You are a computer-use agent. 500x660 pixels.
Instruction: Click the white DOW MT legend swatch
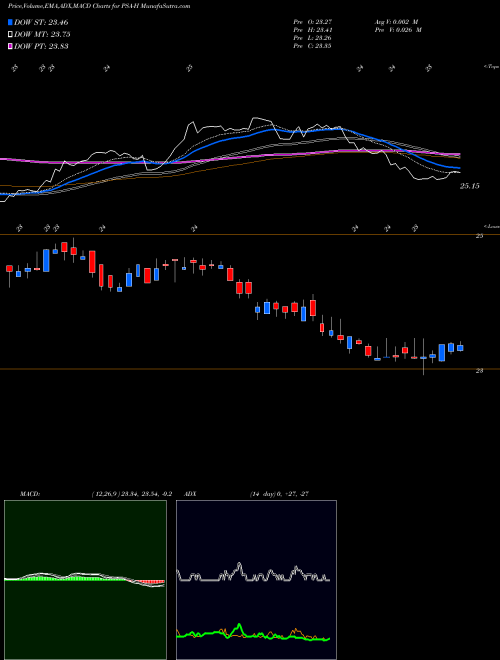click(x=10, y=35)
